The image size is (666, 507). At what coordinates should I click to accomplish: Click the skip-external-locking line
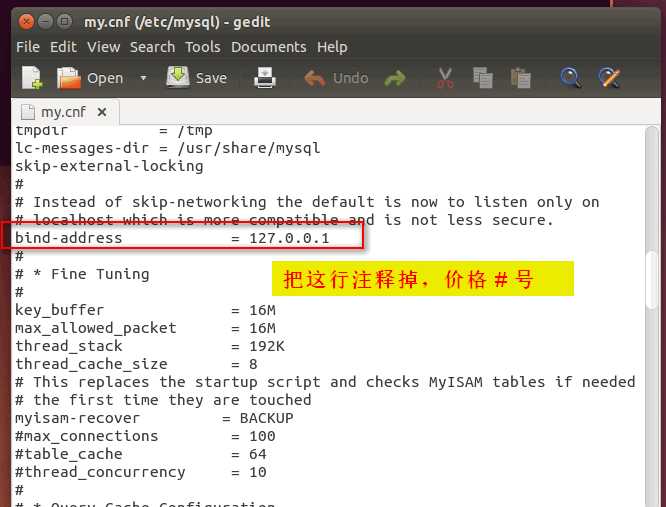click(x=109, y=166)
